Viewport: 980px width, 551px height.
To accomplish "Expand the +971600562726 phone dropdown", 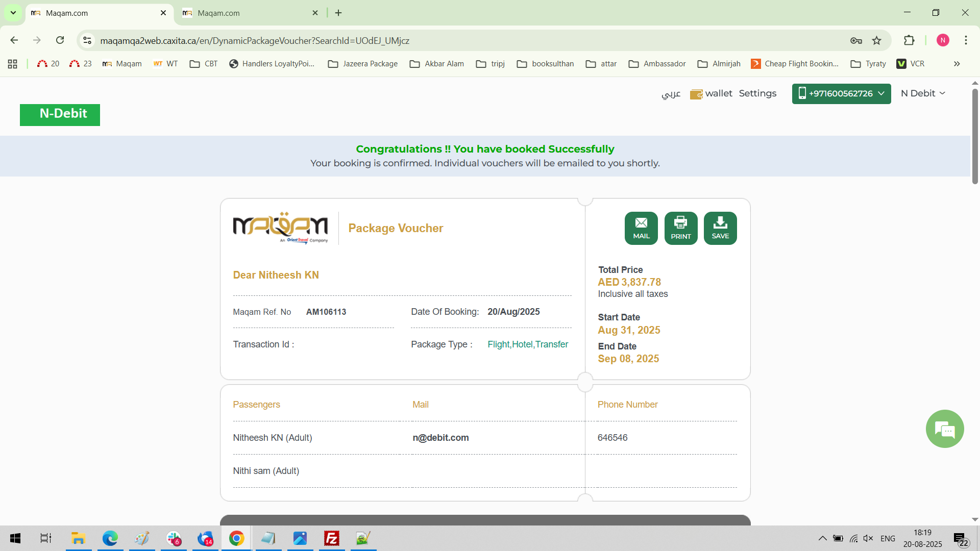I will coord(841,94).
